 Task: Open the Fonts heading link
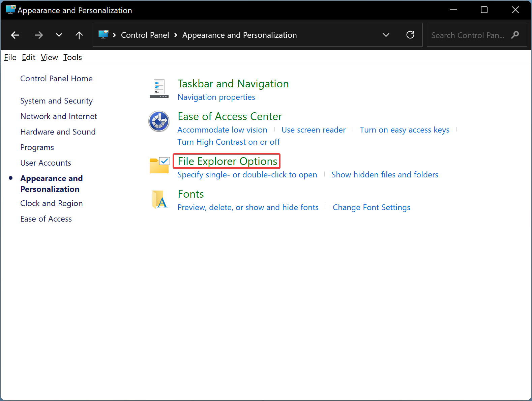pos(191,194)
